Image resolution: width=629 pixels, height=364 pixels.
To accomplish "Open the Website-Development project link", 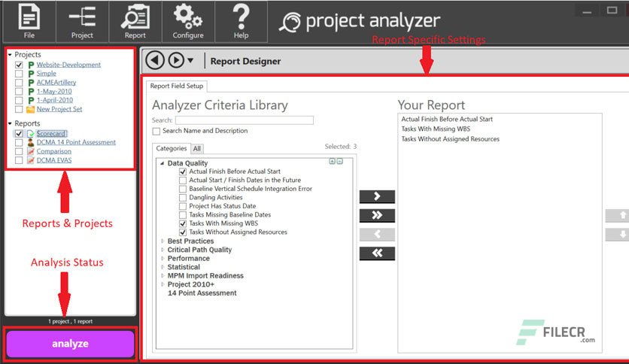I will coord(68,65).
